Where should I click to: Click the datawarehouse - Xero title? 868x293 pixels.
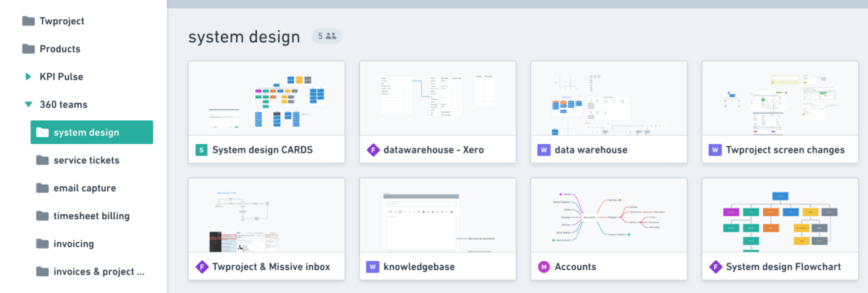point(434,150)
